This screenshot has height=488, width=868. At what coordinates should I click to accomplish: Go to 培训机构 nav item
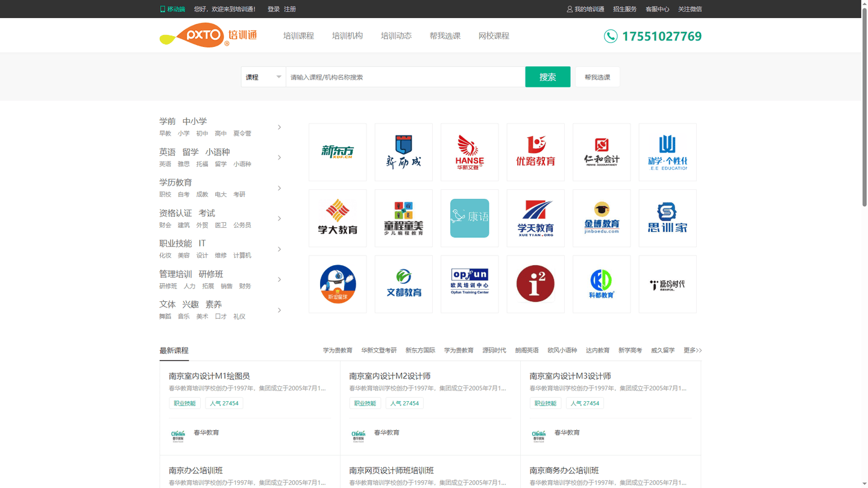coord(347,36)
